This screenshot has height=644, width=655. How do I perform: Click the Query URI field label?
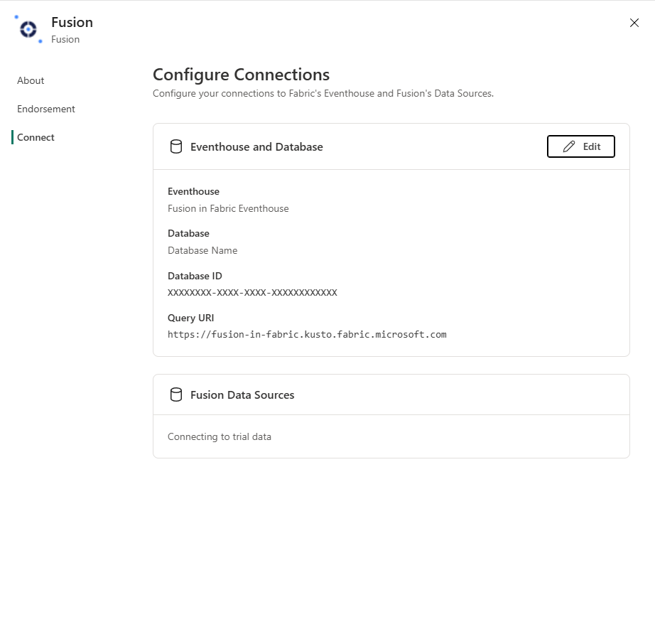pos(190,318)
